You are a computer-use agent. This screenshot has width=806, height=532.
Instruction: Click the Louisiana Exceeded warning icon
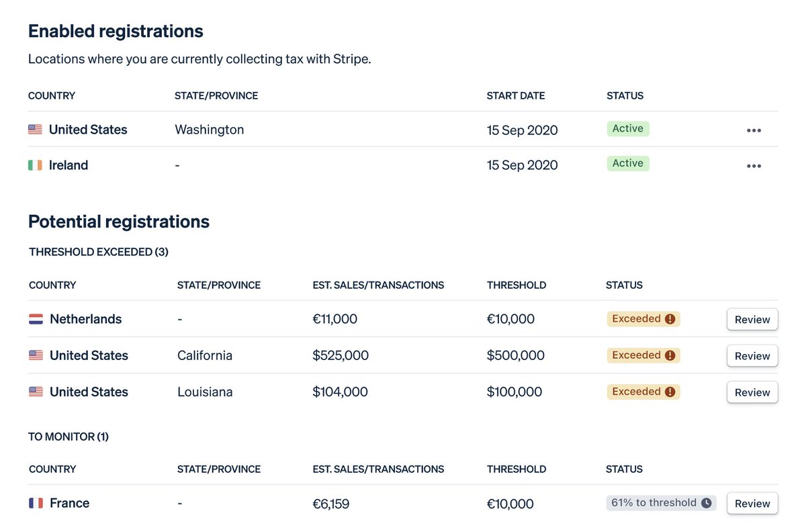tap(670, 392)
